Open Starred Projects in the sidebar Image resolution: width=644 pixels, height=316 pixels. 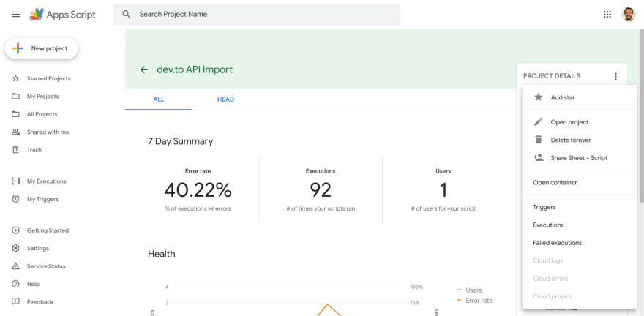(48, 78)
